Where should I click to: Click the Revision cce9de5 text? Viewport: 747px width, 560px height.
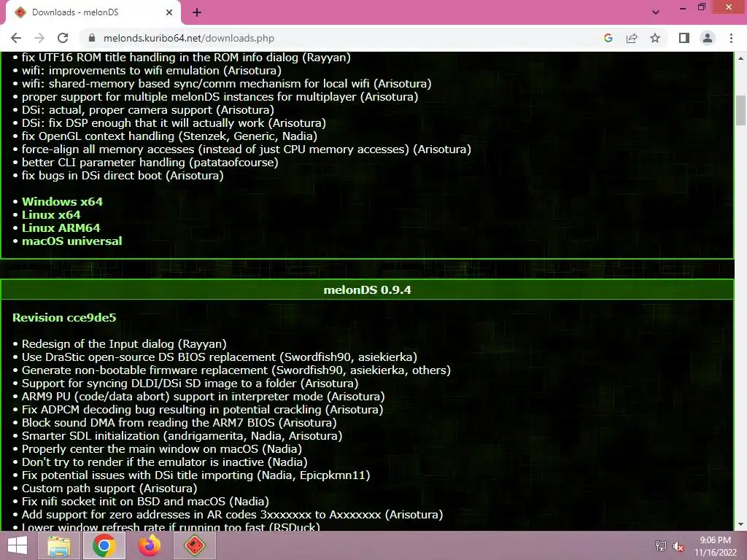pos(64,318)
